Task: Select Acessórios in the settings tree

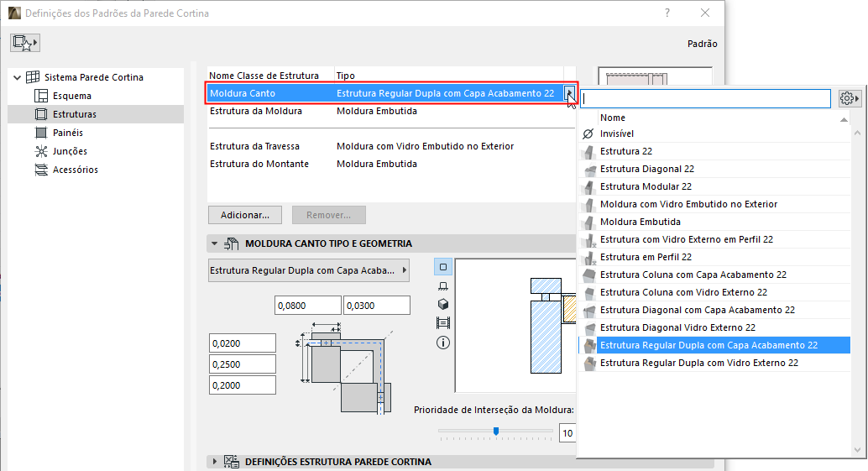Action: click(76, 170)
